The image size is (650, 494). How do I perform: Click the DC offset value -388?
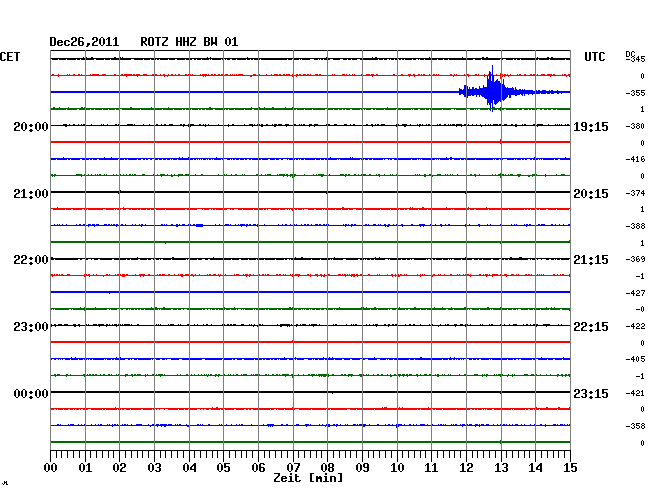635,227
